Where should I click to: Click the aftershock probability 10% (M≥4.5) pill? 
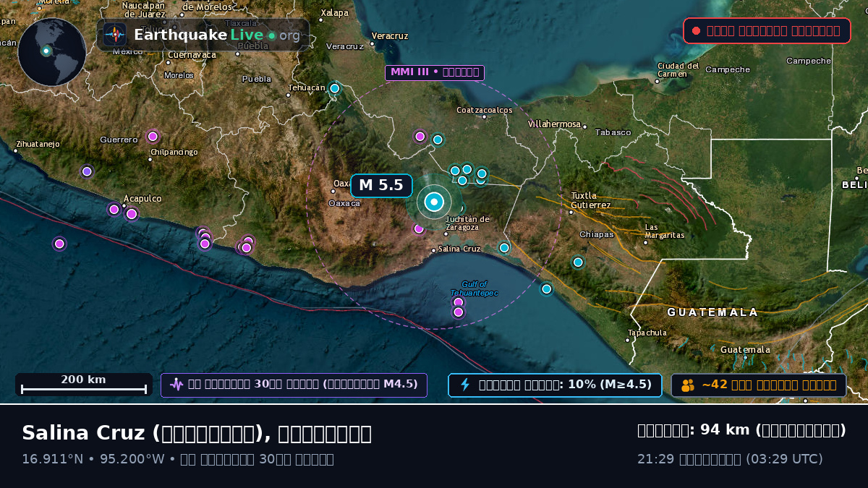tap(555, 385)
